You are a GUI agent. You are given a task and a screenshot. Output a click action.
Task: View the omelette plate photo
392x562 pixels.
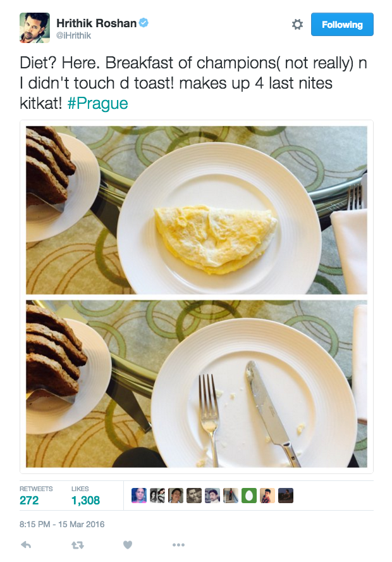point(197,210)
